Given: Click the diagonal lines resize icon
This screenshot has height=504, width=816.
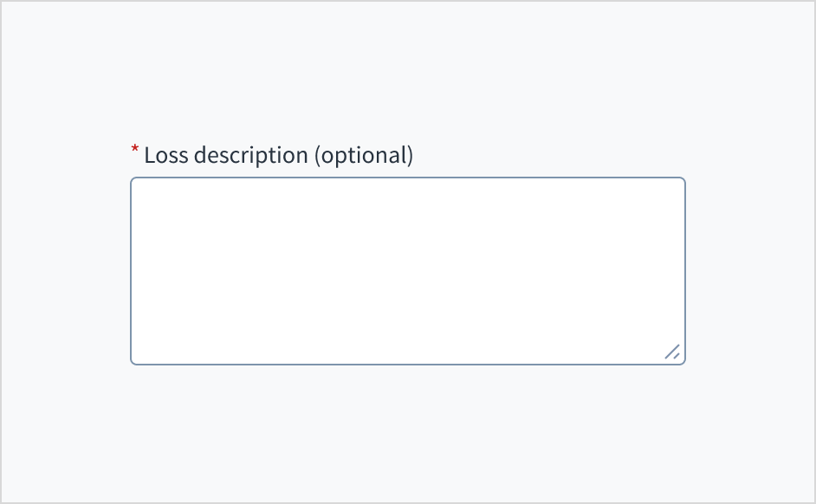Looking at the screenshot, I should 671,352.
